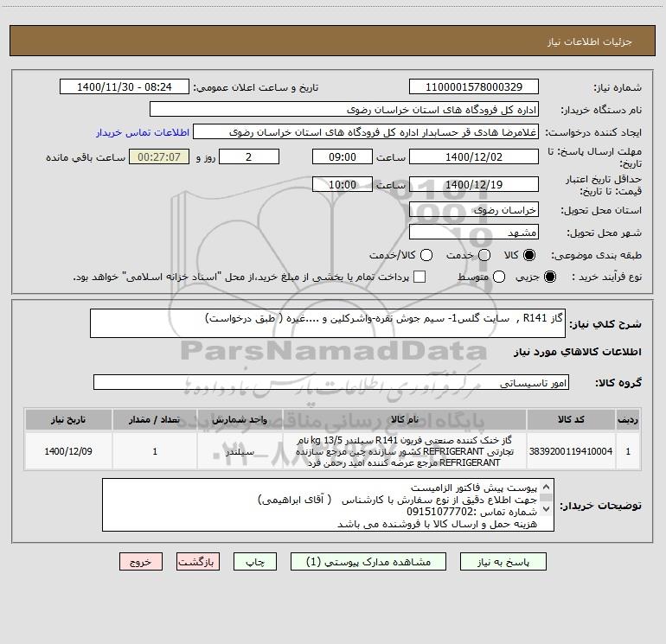Viewport: 666px width, 644px height.
Task: Click buyer organization name field
Action: [x=344, y=109]
